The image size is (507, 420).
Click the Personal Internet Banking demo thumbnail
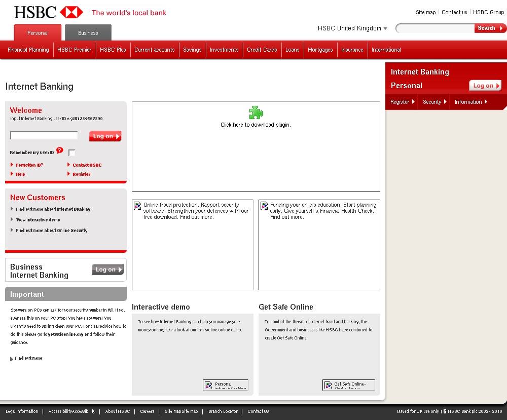point(226,385)
